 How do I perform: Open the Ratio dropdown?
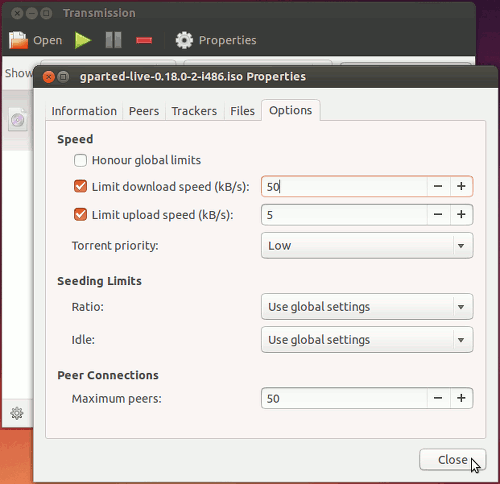[x=367, y=307]
